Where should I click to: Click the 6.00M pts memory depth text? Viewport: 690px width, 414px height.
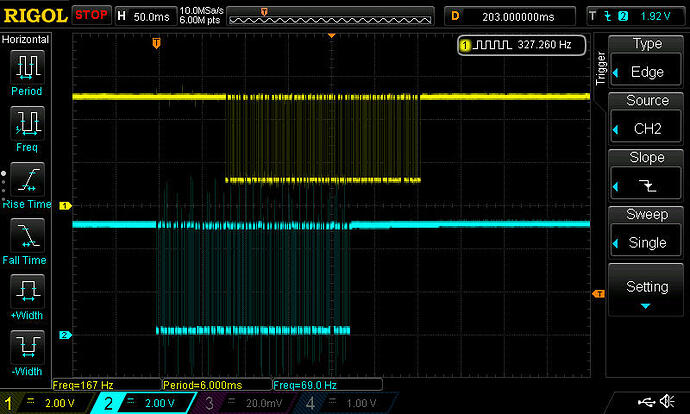[200, 20]
